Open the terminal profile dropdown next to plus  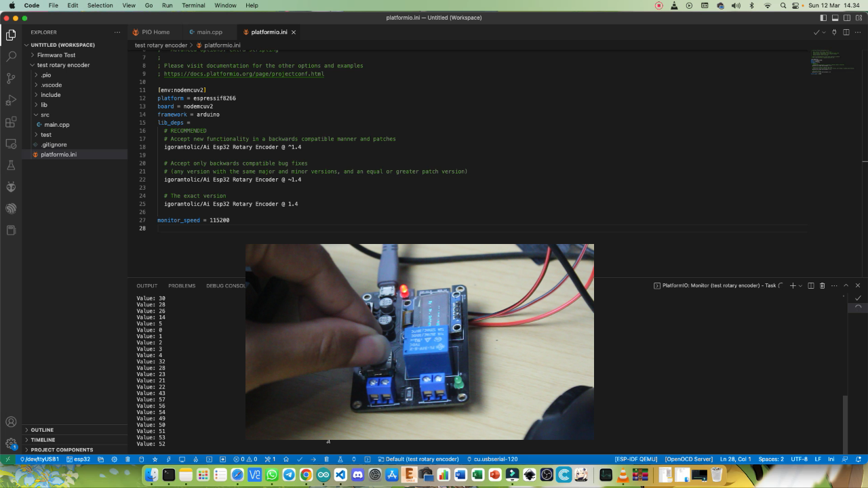point(800,285)
